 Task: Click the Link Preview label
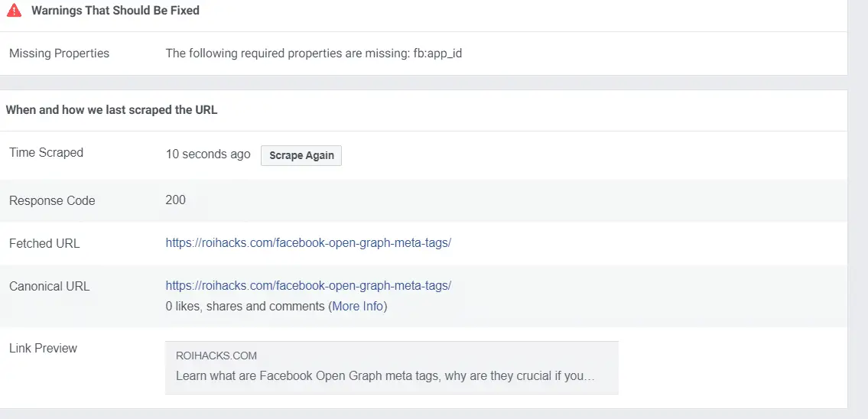click(43, 349)
